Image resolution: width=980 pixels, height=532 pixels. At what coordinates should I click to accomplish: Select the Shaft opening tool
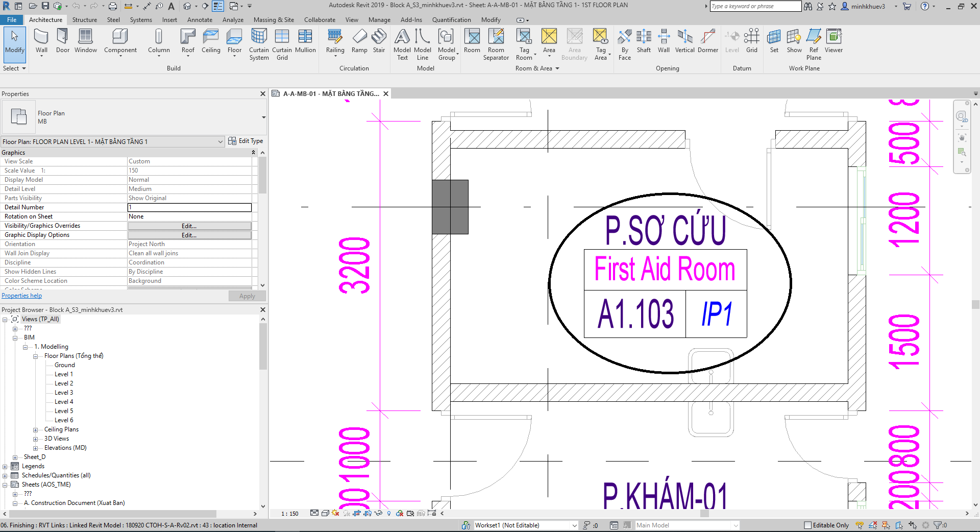pyautogui.click(x=644, y=41)
